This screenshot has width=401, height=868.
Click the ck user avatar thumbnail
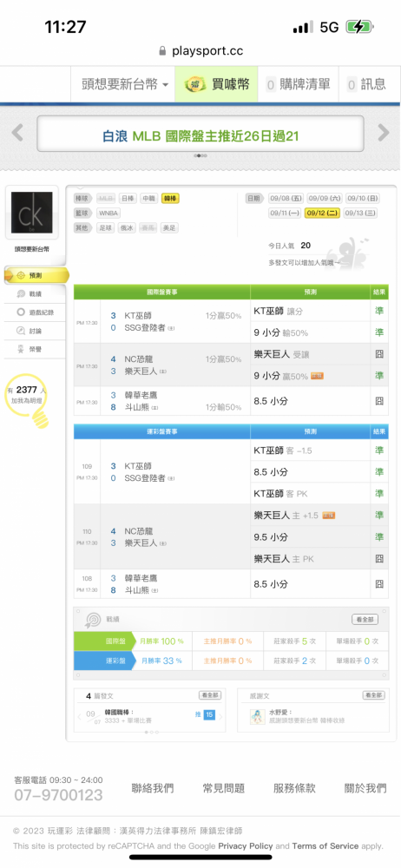coord(31,213)
